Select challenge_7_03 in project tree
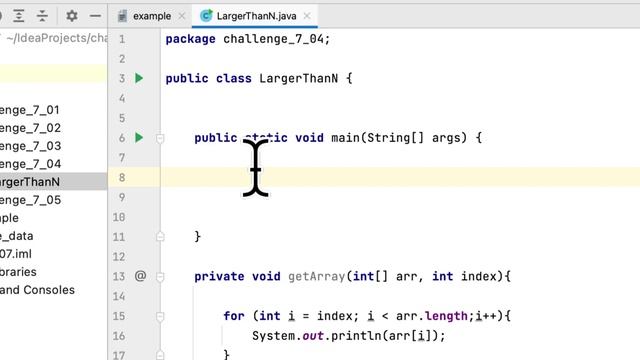Image resolution: width=640 pixels, height=360 pixels. (x=30, y=146)
